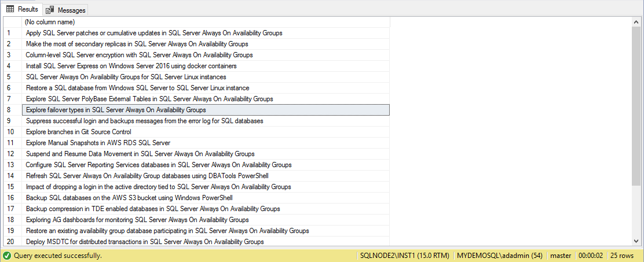Viewport: 644px width, 262px height.
Task: Select Suspend and Resume Data Movement row
Action: coord(206,154)
